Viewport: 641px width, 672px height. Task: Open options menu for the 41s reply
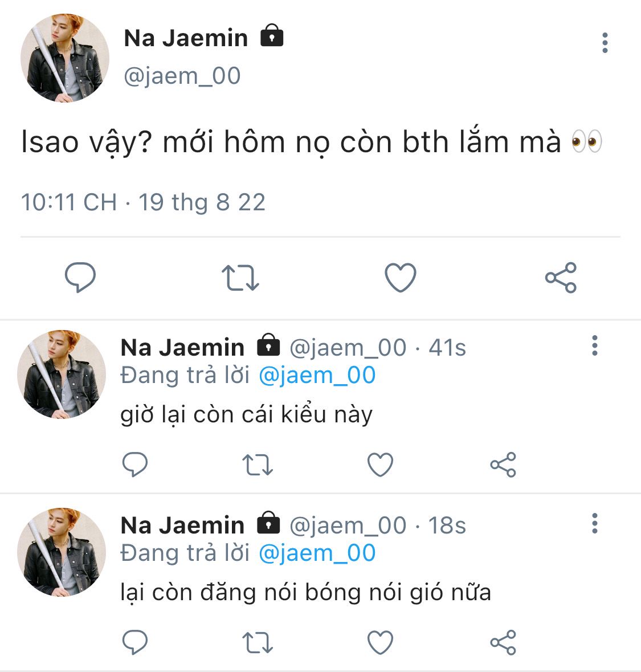click(x=594, y=346)
